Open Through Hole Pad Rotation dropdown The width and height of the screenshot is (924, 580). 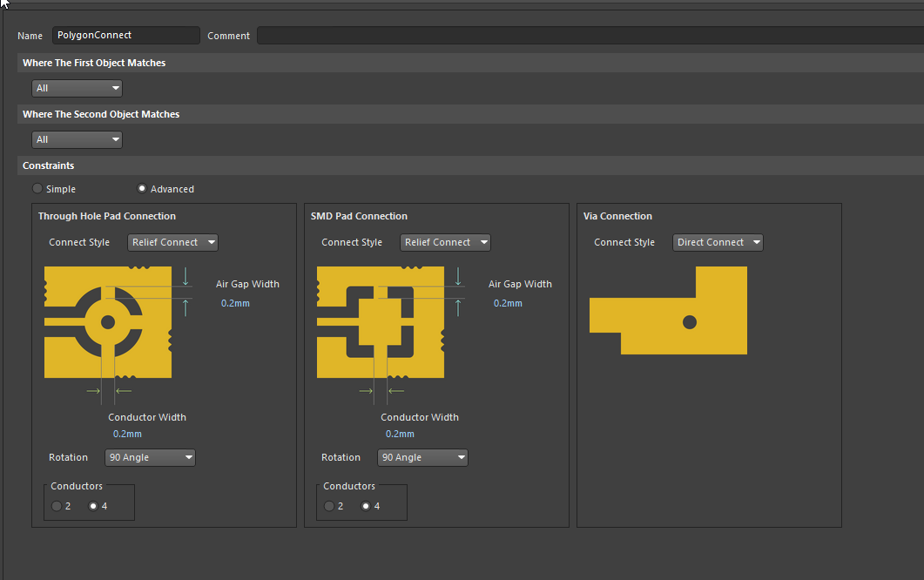tap(151, 457)
